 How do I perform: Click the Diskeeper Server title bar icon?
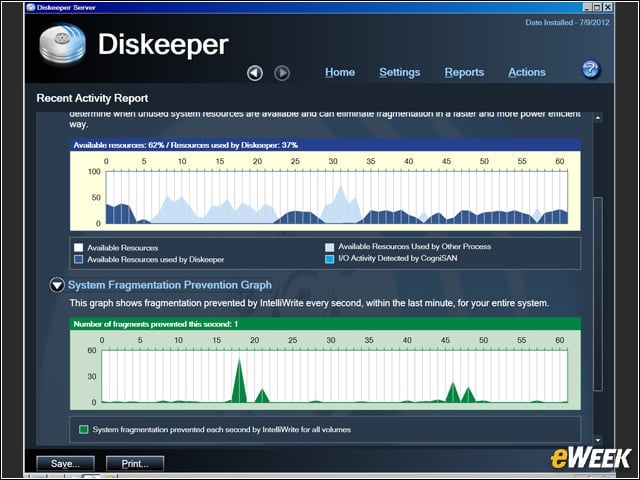coord(31,7)
